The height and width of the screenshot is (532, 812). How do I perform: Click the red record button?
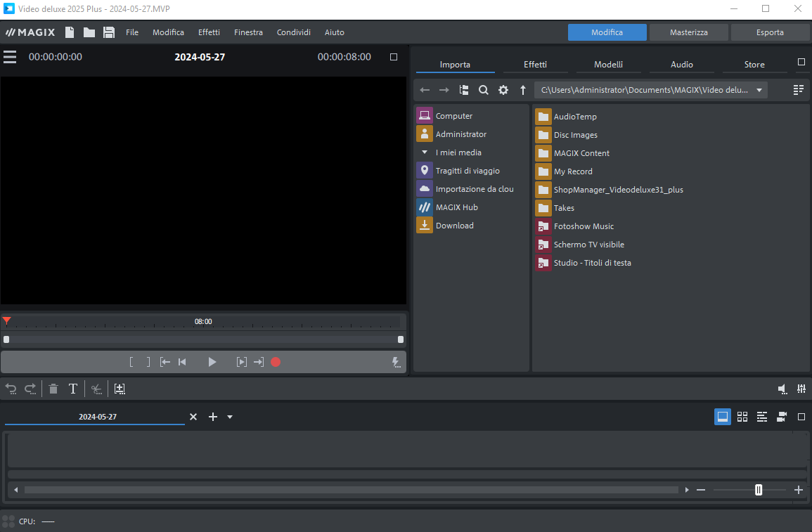point(276,362)
